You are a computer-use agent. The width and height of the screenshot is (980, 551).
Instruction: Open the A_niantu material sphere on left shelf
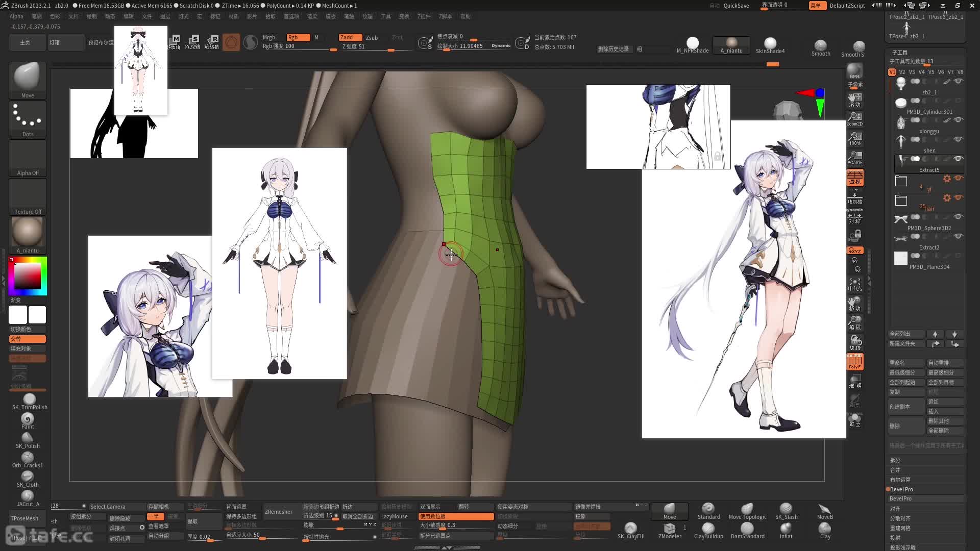pos(28,235)
